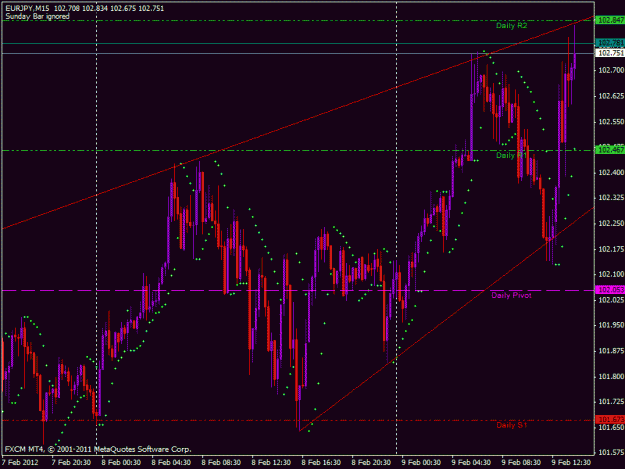Click the 102.250 price axis label
Screen dimensions: 625x469
tap(611, 223)
